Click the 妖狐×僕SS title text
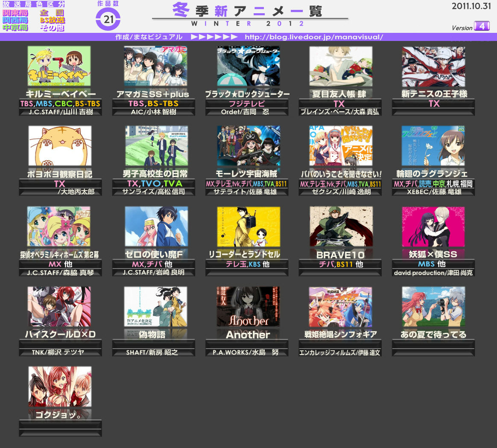Viewport: 497px width, 448px height. (433, 254)
